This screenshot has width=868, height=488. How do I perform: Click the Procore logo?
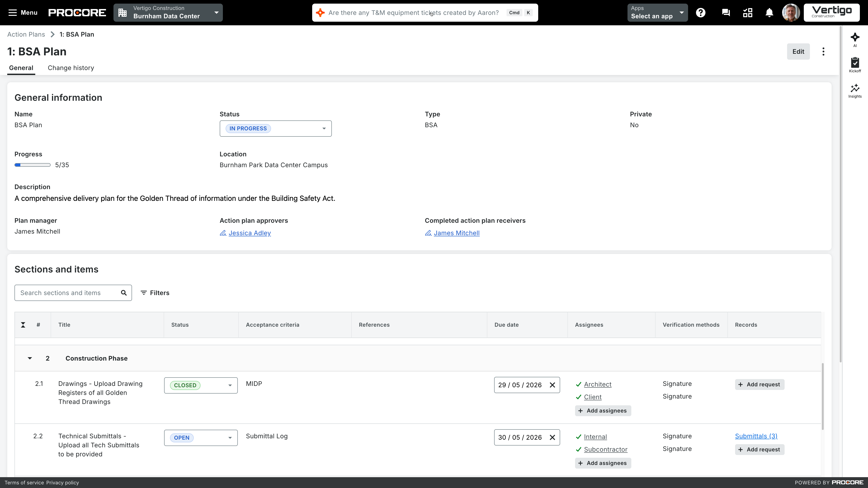[x=77, y=13]
